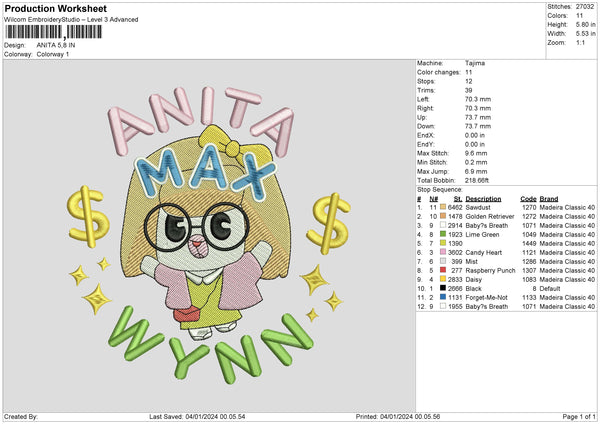Image resolution: width=600 pixels, height=424 pixels.
Task: Click the 'Stop Sequence:' label
Action: click(x=440, y=189)
